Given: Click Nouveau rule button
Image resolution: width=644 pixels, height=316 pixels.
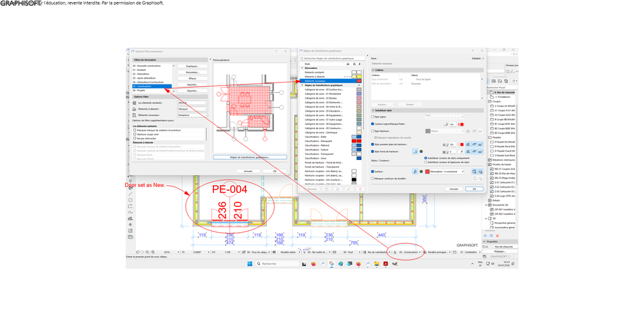Looking at the screenshot, I should pos(311,189).
